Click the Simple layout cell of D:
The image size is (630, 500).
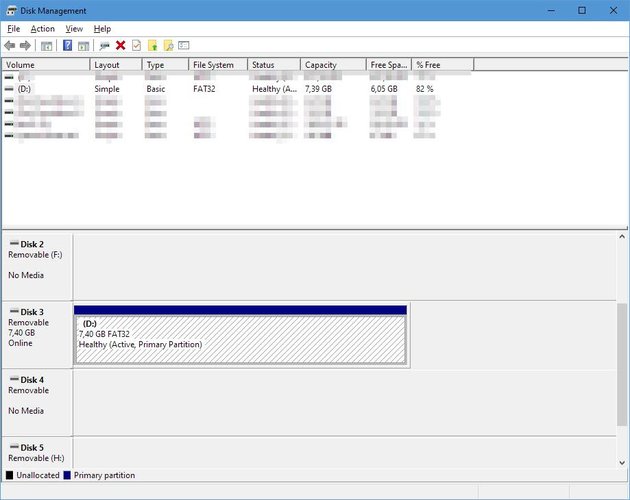click(x=107, y=89)
